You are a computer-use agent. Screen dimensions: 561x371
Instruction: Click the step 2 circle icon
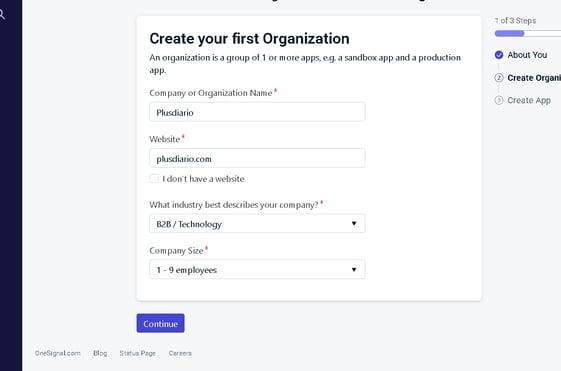coord(499,78)
